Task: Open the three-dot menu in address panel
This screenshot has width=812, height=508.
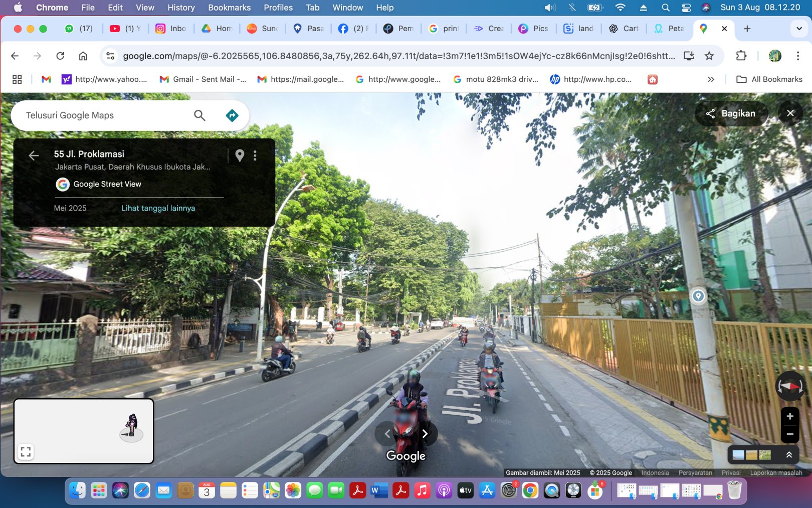Action: pos(255,155)
